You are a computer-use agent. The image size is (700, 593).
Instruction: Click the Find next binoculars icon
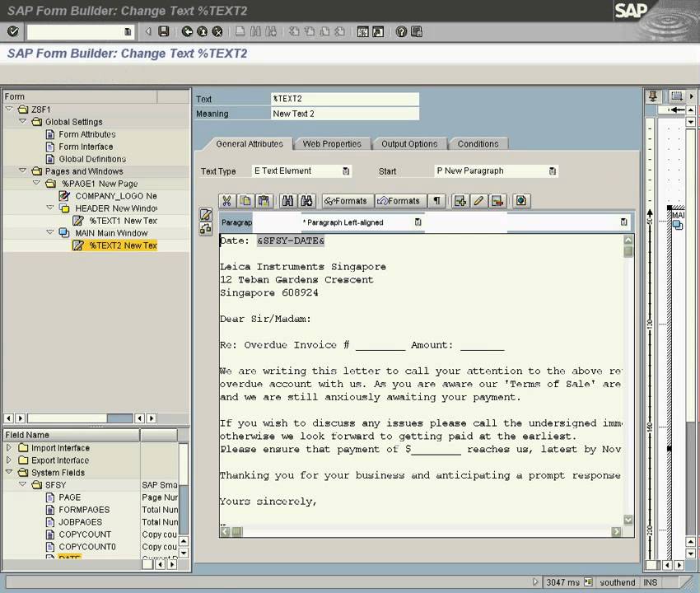[x=306, y=201]
